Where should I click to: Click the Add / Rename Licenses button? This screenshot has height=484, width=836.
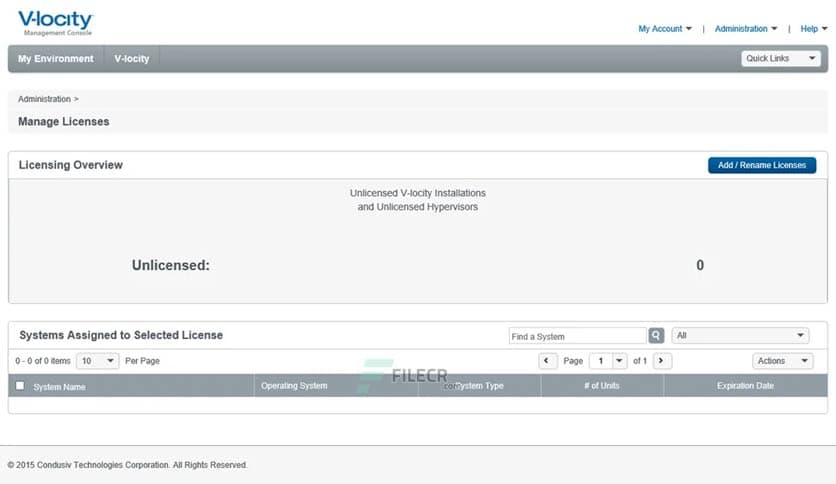(x=762, y=165)
